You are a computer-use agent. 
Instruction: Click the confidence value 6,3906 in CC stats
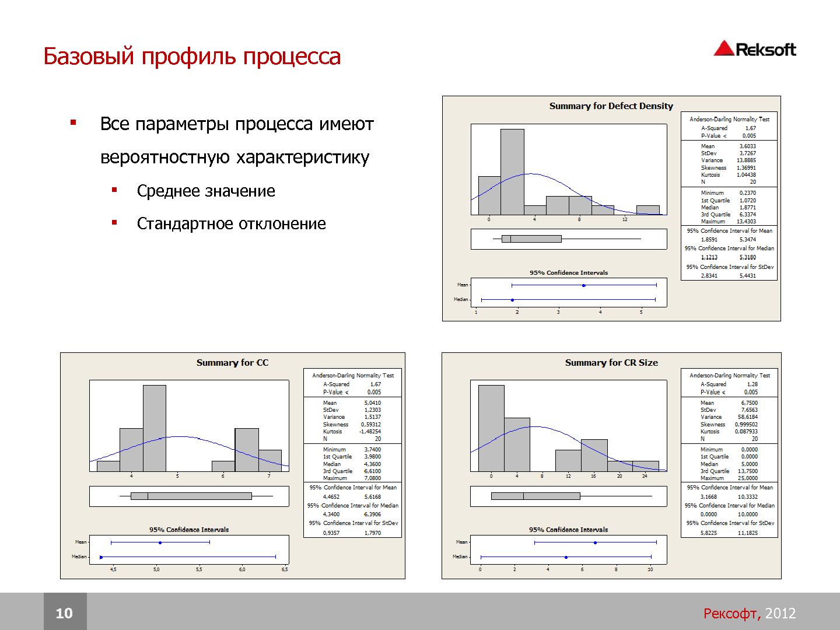point(373,514)
